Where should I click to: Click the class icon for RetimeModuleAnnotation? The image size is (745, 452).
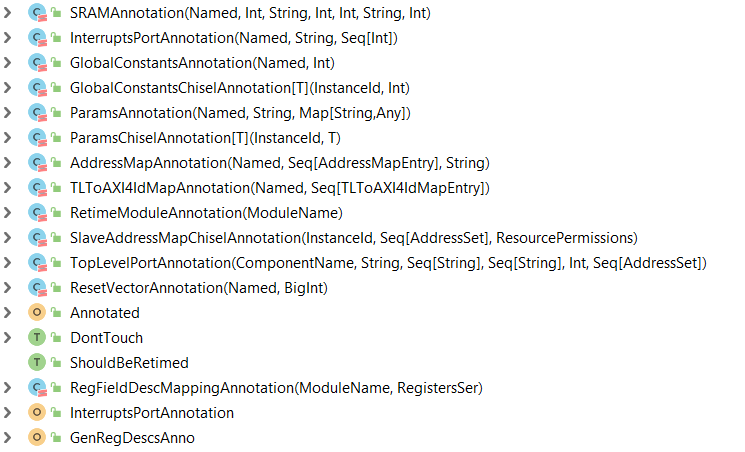37,212
